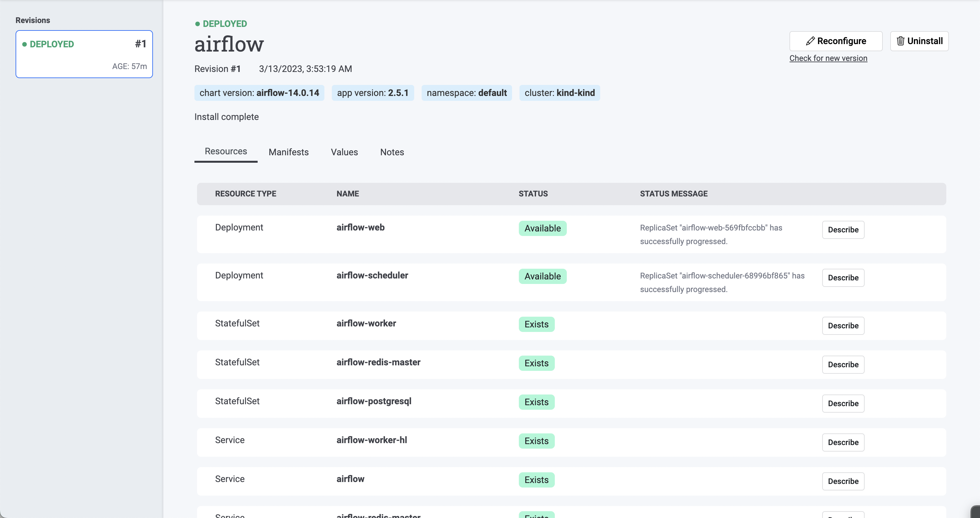Click the green status dot on revision #1 card
The image size is (980, 518).
coord(26,44)
